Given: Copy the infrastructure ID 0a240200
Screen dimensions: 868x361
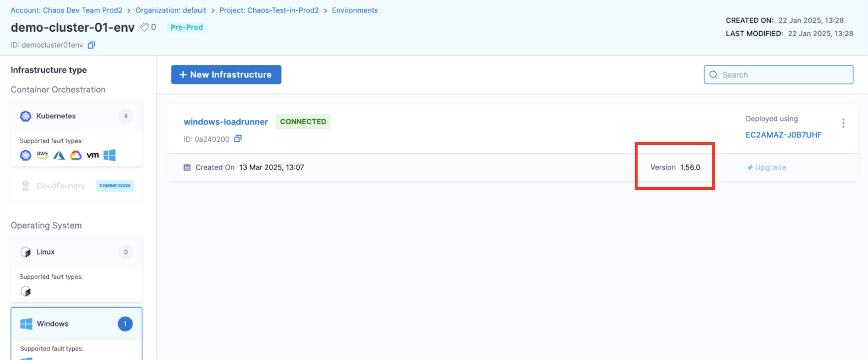Looking at the screenshot, I should pyautogui.click(x=238, y=139).
